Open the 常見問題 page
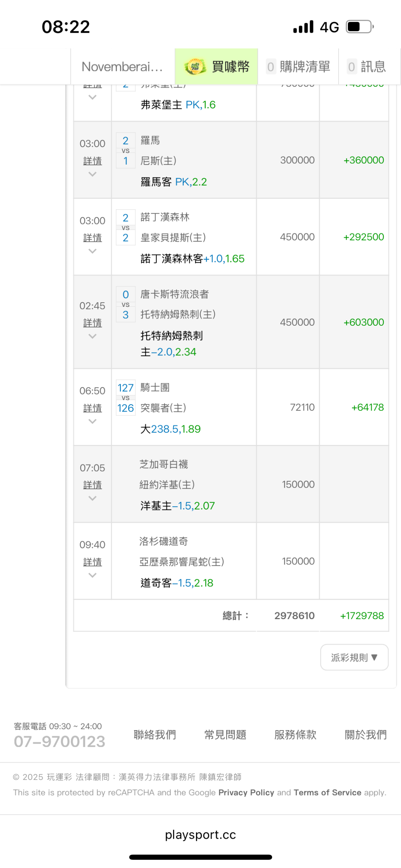Viewport: 401px width, 868px height. (x=225, y=734)
